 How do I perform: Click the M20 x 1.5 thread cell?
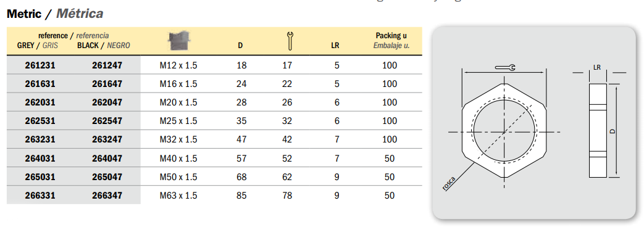(178, 102)
